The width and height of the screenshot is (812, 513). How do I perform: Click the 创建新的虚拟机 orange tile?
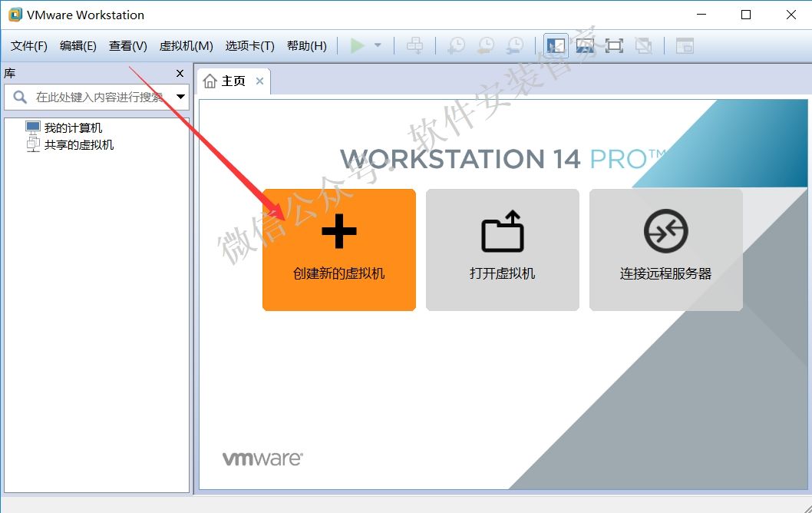coord(339,250)
